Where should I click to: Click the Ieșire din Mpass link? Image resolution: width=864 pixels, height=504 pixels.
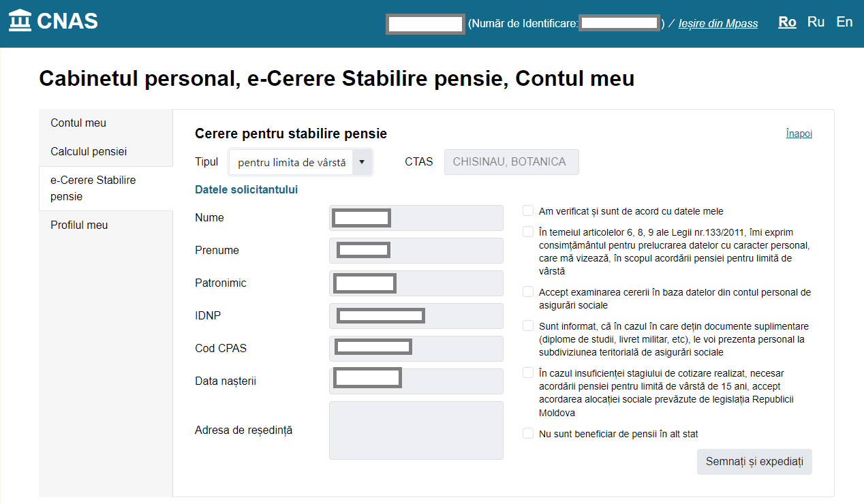(x=718, y=24)
